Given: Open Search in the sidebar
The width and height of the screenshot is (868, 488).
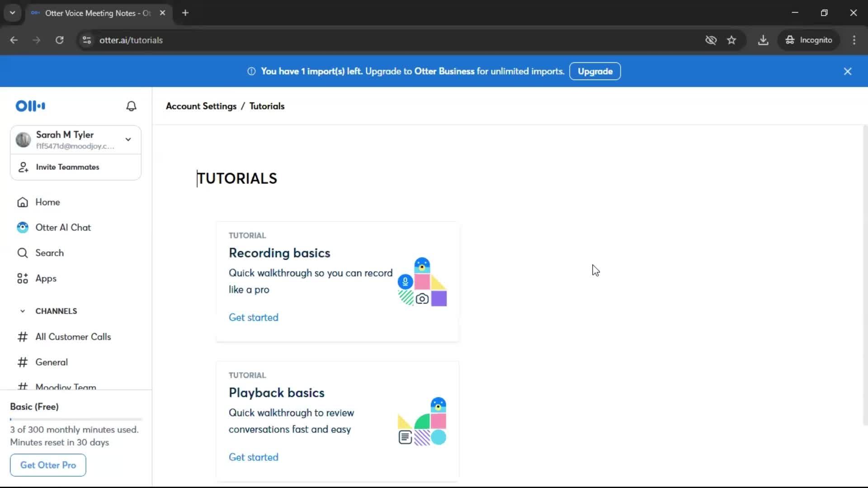Looking at the screenshot, I should point(50,253).
